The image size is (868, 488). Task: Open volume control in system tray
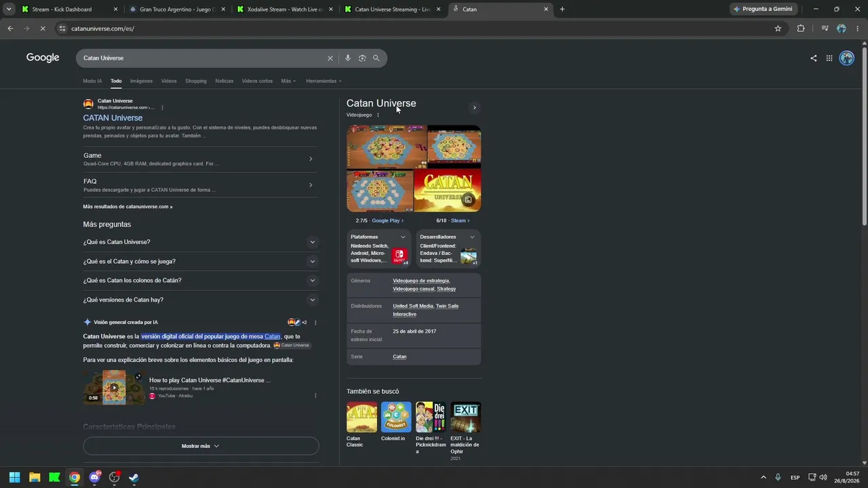[x=823, y=478]
